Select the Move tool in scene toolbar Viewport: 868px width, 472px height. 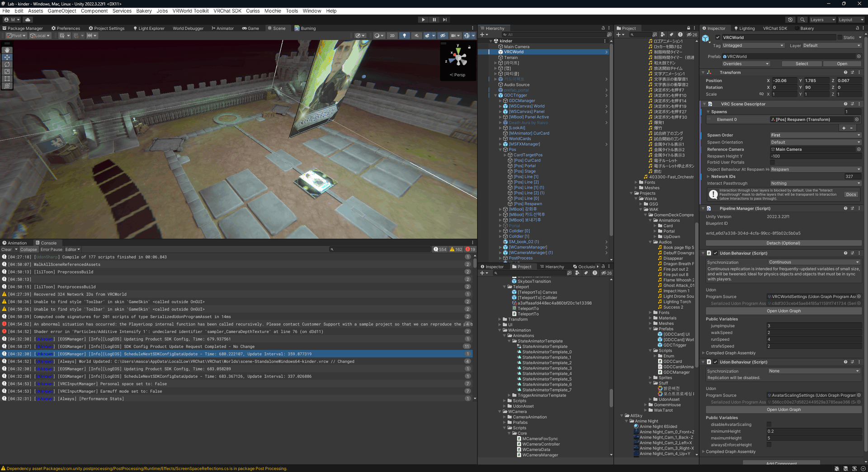pyautogui.click(x=7, y=57)
